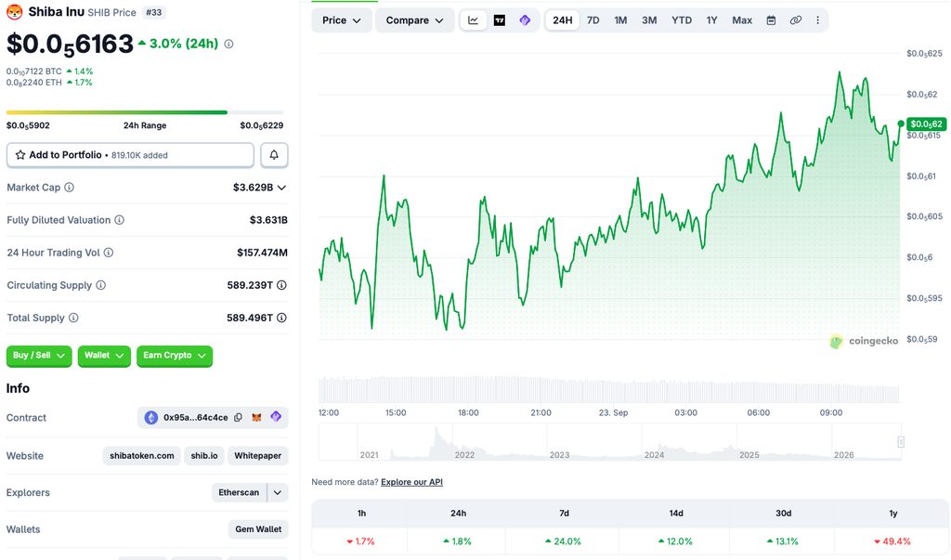This screenshot has width=951, height=560.
Task: Open Etherscan explorer
Action: pos(239,492)
